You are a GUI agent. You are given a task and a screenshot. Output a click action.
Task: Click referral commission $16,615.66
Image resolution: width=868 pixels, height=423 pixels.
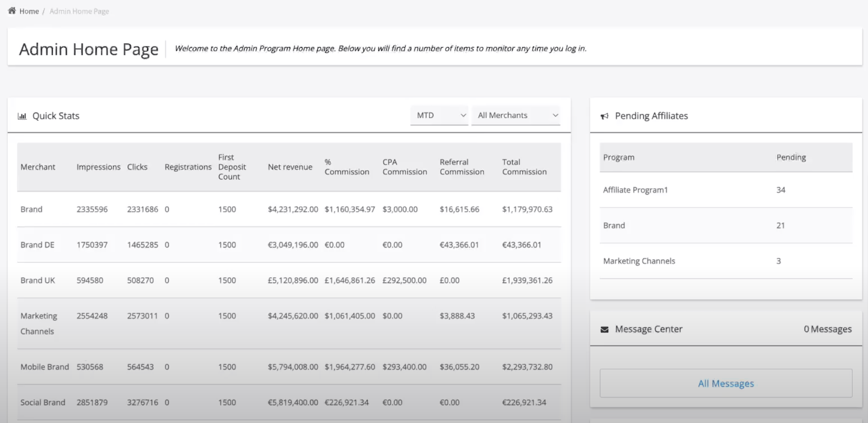click(x=459, y=209)
